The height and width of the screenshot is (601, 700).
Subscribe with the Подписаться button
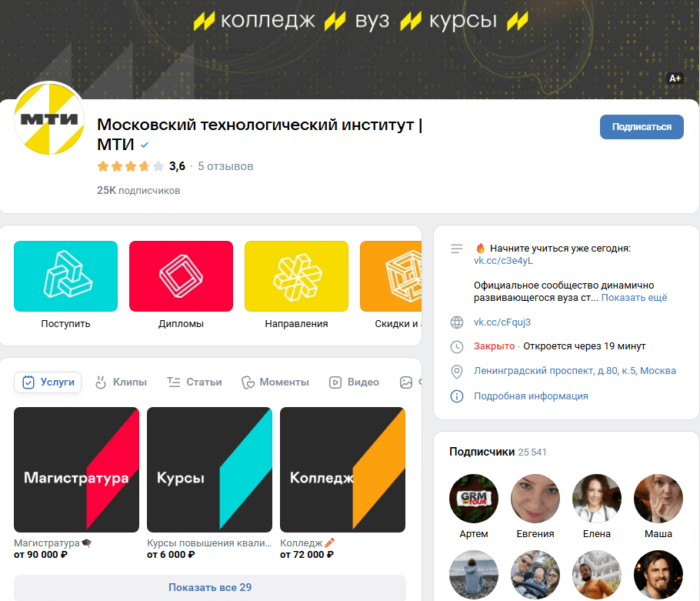[x=642, y=127]
